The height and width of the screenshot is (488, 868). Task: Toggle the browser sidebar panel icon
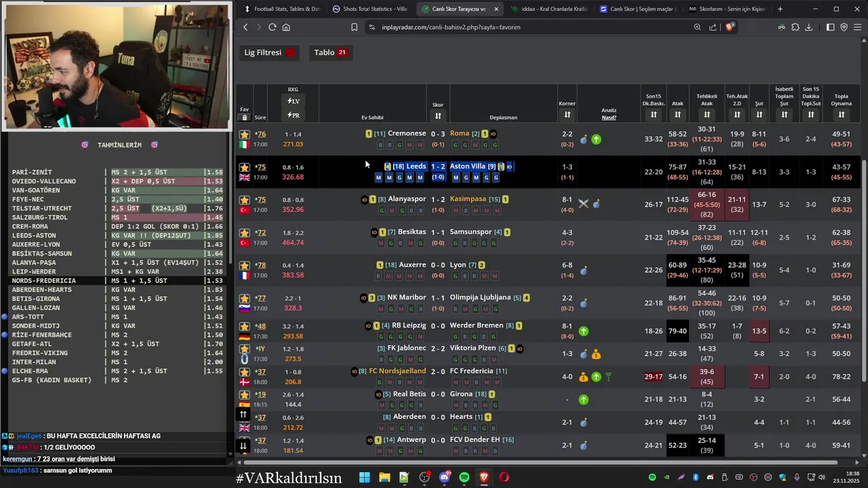(x=831, y=27)
